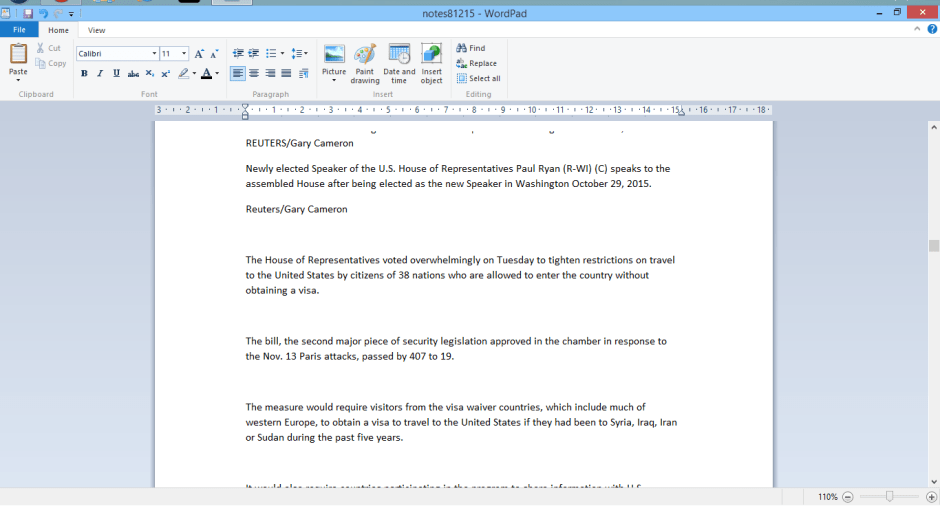This screenshot has width=940, height=506.
Task: Open the File menu
Action: 19,30
